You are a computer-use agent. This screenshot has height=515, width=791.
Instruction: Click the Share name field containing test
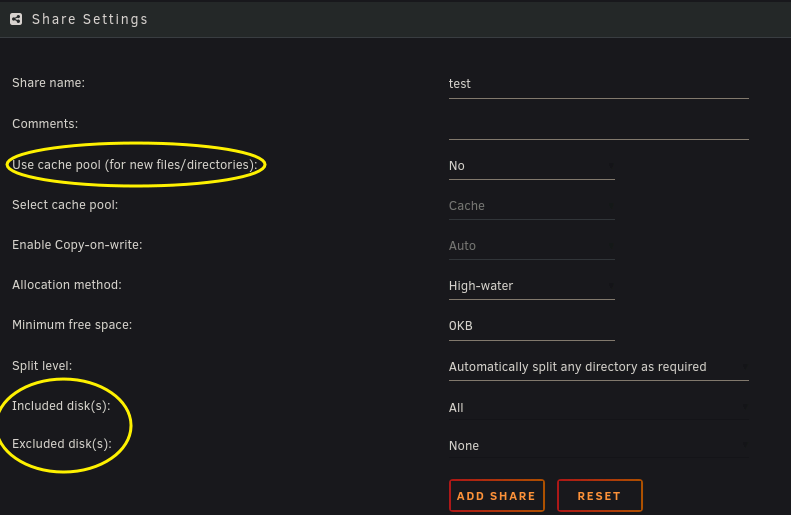tap(598, 84)
